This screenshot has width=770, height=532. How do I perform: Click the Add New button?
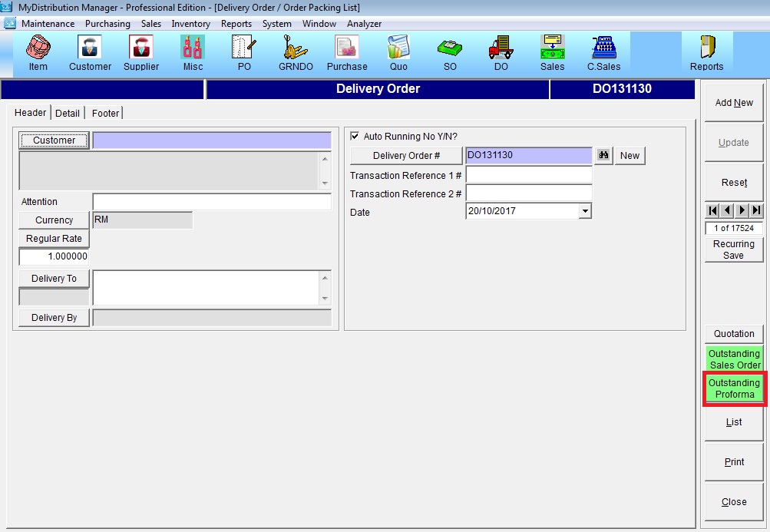click(734, 103)
